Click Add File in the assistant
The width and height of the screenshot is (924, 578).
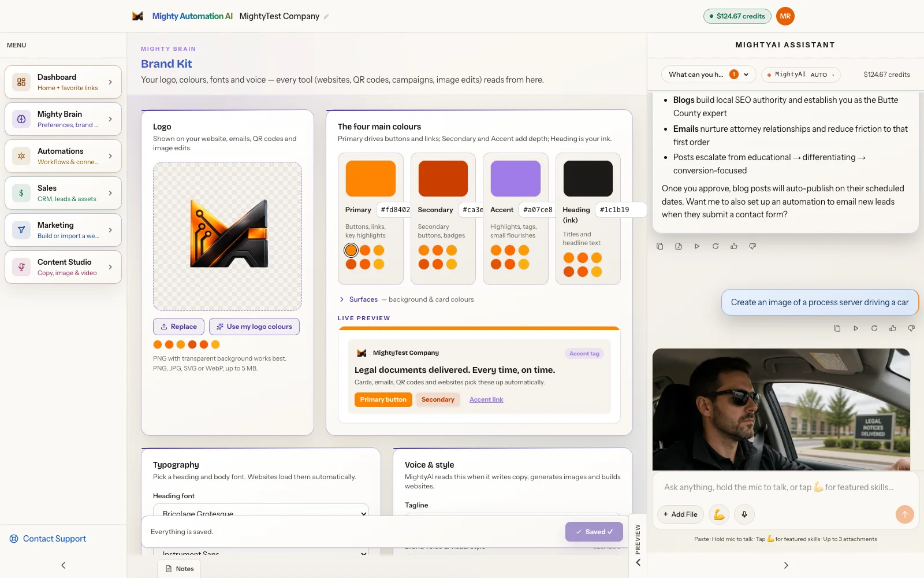[x=680, y=514]
